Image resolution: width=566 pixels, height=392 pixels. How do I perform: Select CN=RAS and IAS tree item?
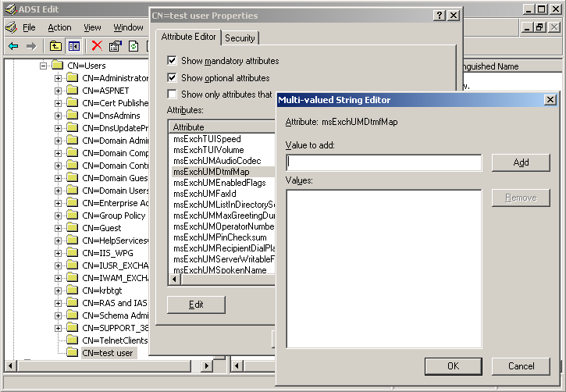click(115, 303)
